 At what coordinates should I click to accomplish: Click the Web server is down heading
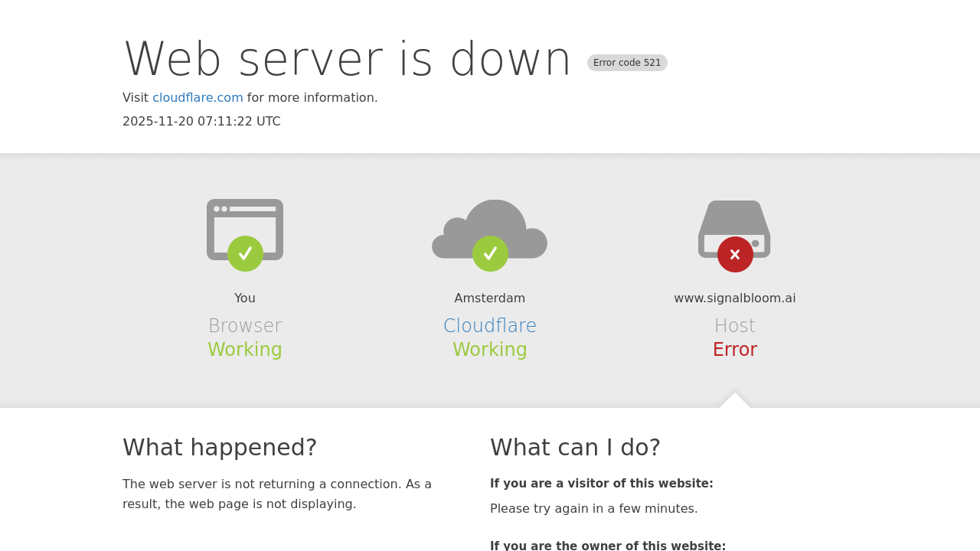click(x=347, y=60)
